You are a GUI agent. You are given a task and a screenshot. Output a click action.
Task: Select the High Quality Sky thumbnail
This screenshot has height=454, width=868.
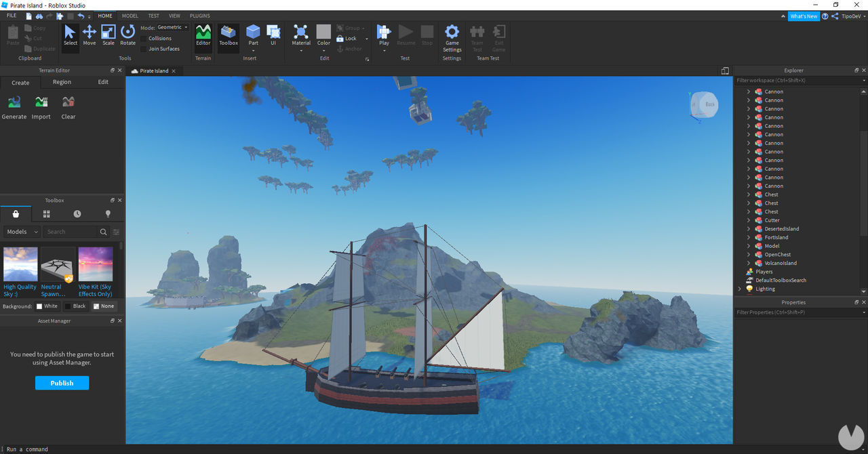point(20,264)
